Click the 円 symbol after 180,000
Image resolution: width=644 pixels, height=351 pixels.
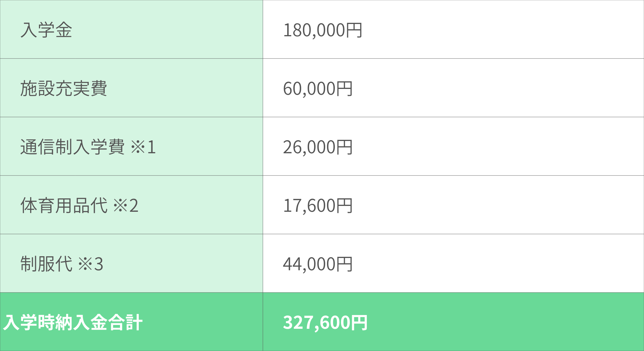pos(354,30)
